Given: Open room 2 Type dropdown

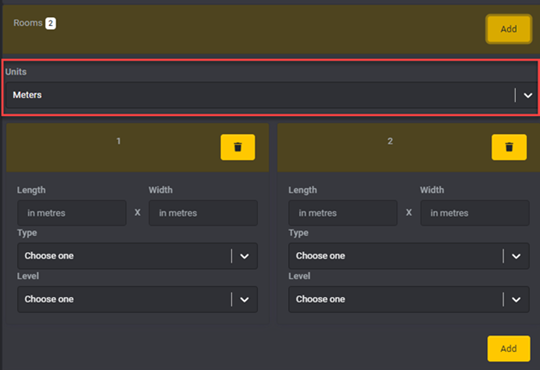Looking at the screenshot, I should (409, 256).
